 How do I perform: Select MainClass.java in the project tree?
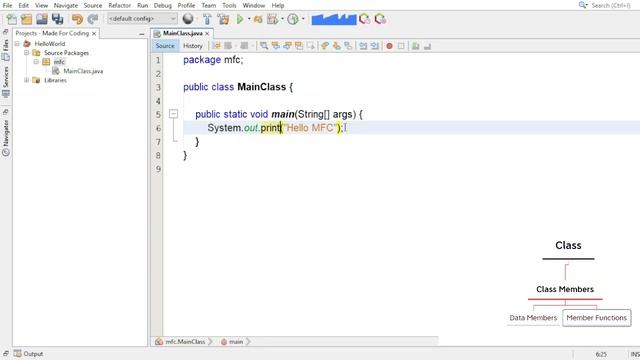pos(83,71)
